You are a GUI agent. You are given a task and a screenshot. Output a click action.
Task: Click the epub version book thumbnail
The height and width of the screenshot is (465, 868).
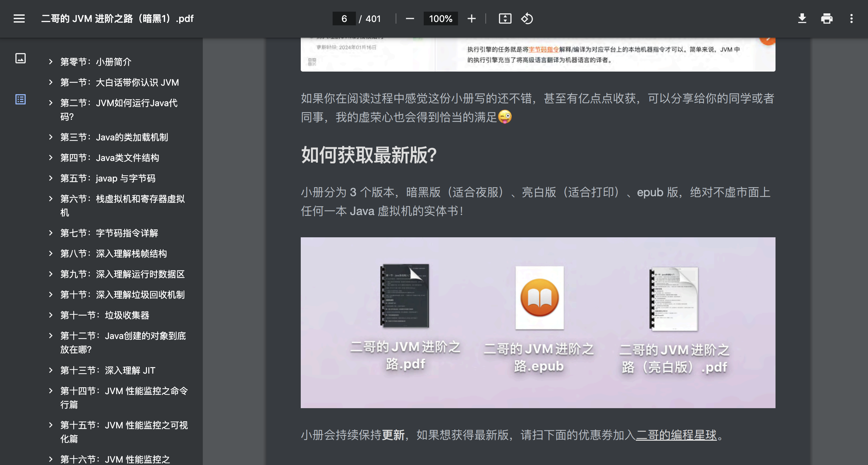(x=539, y=297)
